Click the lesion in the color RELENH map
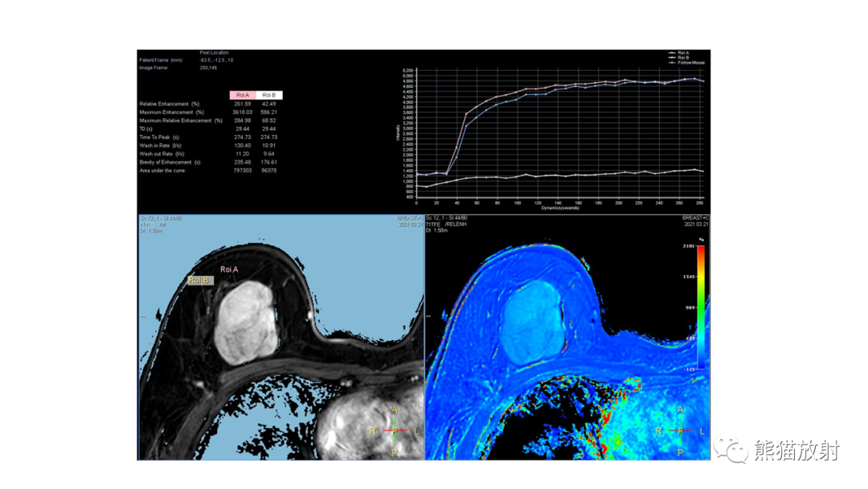The image size is (868, 489). [x=534, y=323]
